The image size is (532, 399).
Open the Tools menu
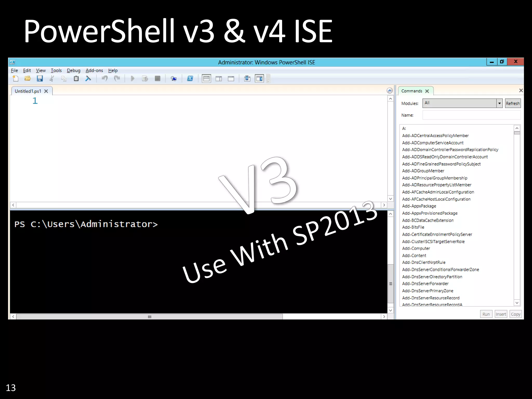56,70
